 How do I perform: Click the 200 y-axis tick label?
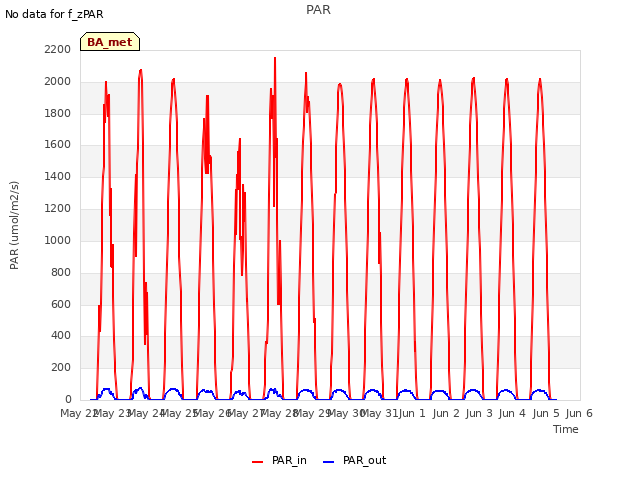tap(61, 367)
